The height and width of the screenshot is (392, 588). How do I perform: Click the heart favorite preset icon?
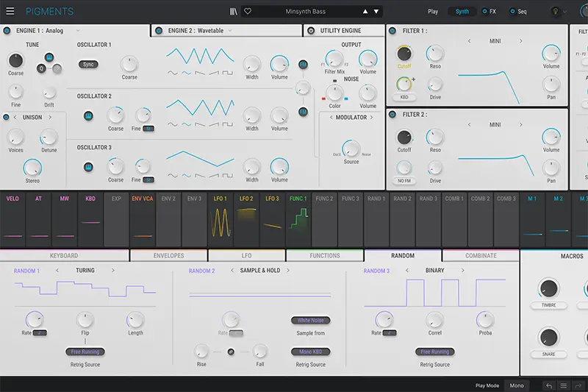(x=248, y=12)
